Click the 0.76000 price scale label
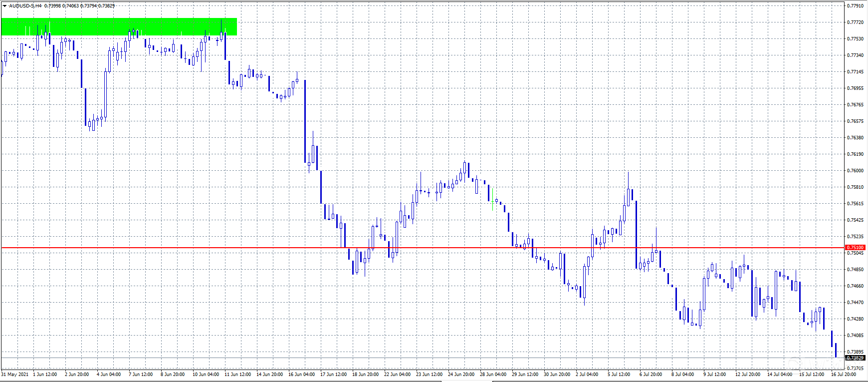Viewport: 868px width, 382px height. pyautogui.click(x=855, y=171)
